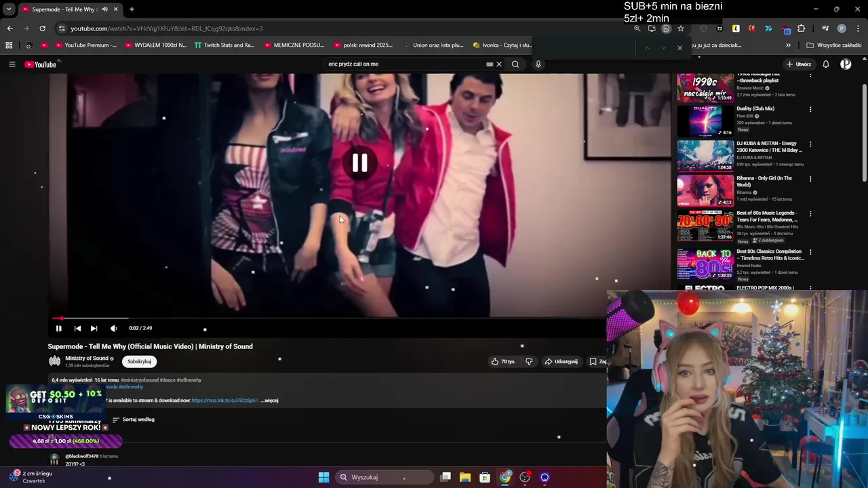Image resolution: width=868 pixels, height=488 pixels.
Task: Open 'Sortuj według' comments sort dropdown
Action: (x=134, y=420)
